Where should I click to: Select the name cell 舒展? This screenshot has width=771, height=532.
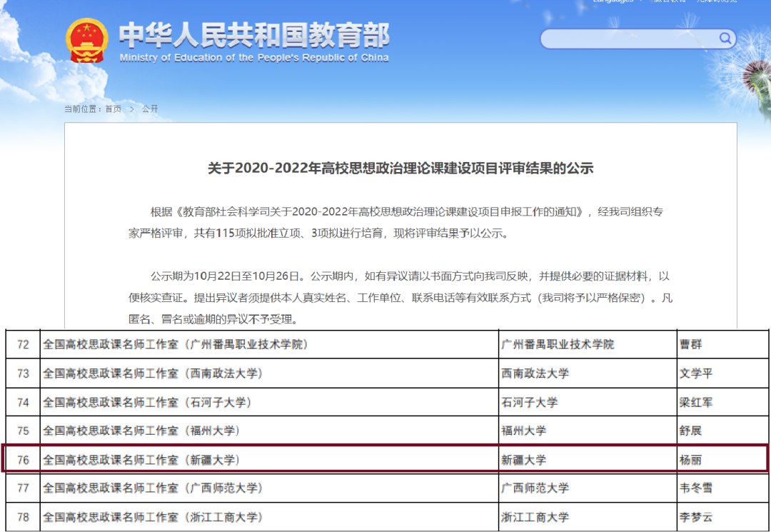(691, 431)
